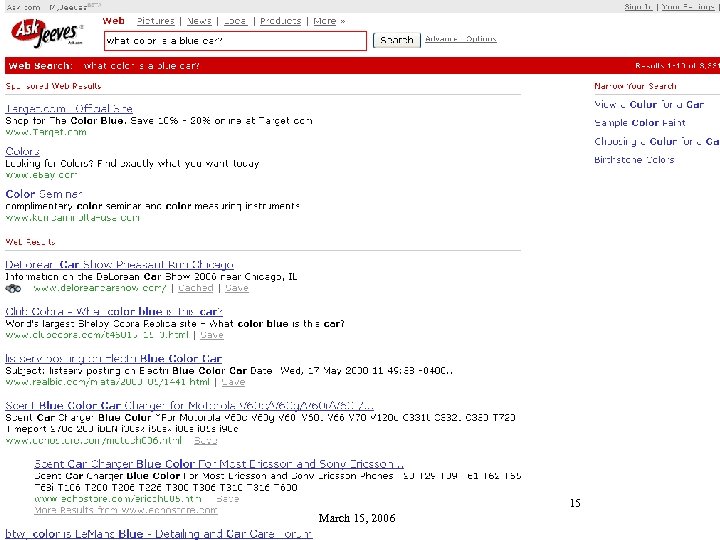
Task: Save the Club Cobra result
Action: (212, 335)
